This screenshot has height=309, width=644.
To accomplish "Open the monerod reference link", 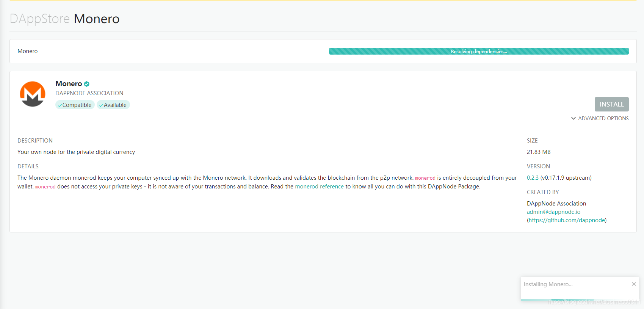I will click(320, 187).
